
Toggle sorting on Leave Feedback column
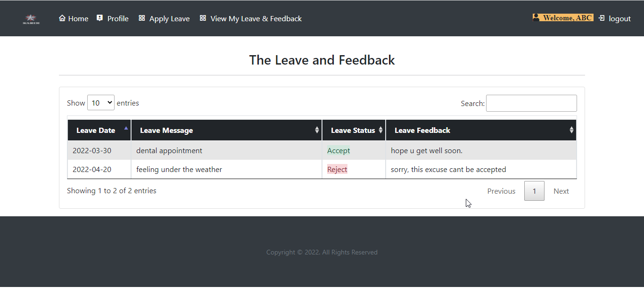click(571, 130)
